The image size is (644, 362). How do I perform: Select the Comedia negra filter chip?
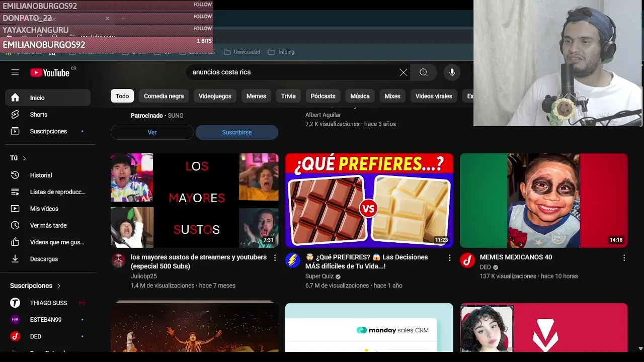click(x=164, y=96)
